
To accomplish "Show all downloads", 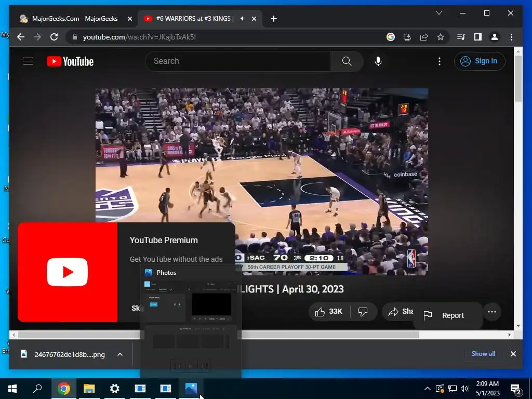I will 483,353.
